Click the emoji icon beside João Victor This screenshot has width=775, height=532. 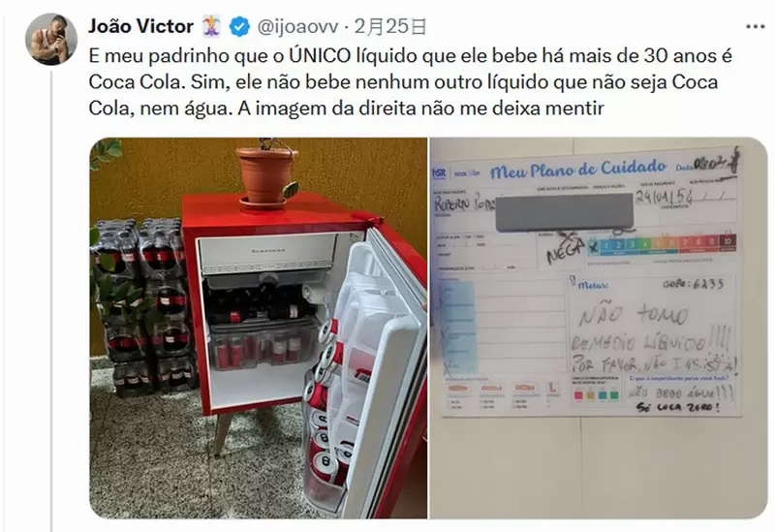211,26
